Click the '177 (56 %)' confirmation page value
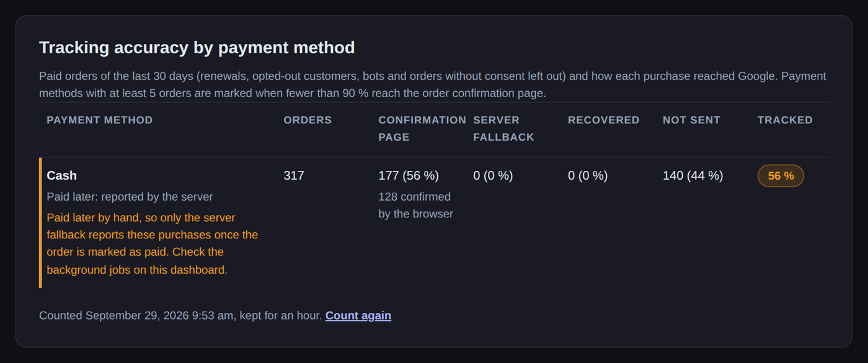This screenshot has width=868, height=363. click(x=409, y=176)
